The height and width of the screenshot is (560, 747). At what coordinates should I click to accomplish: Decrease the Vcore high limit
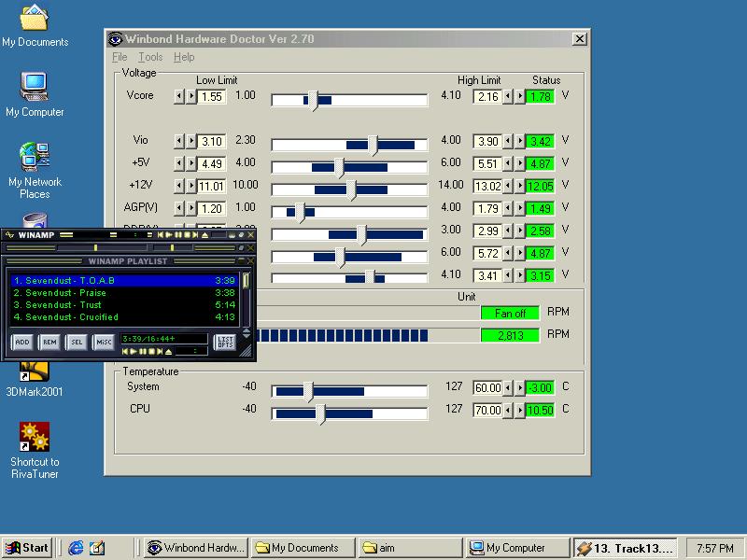click(x=507, y=96)
